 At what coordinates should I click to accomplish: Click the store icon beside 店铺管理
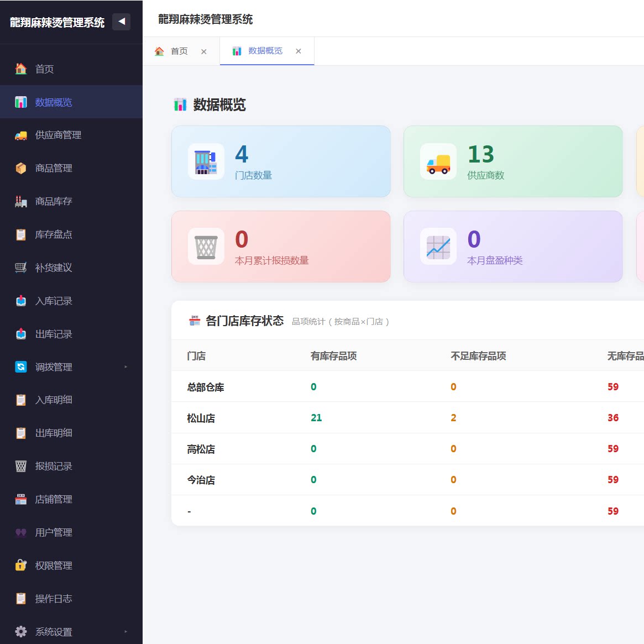coord(20,499)
